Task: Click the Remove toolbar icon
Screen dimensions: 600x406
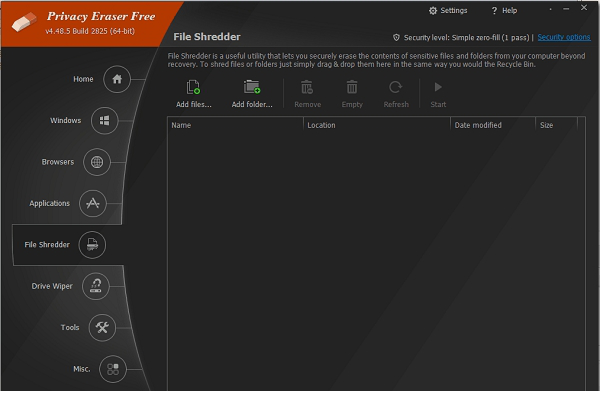Action: pos(307,87)
